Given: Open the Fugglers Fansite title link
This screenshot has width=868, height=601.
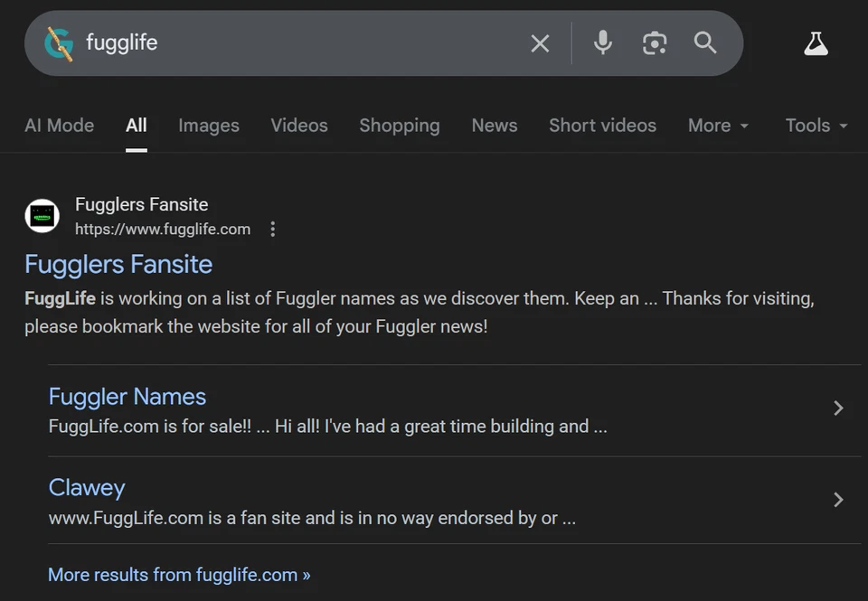Looking at the screenshot, I should pyautogui.click(x=118, y=264).
